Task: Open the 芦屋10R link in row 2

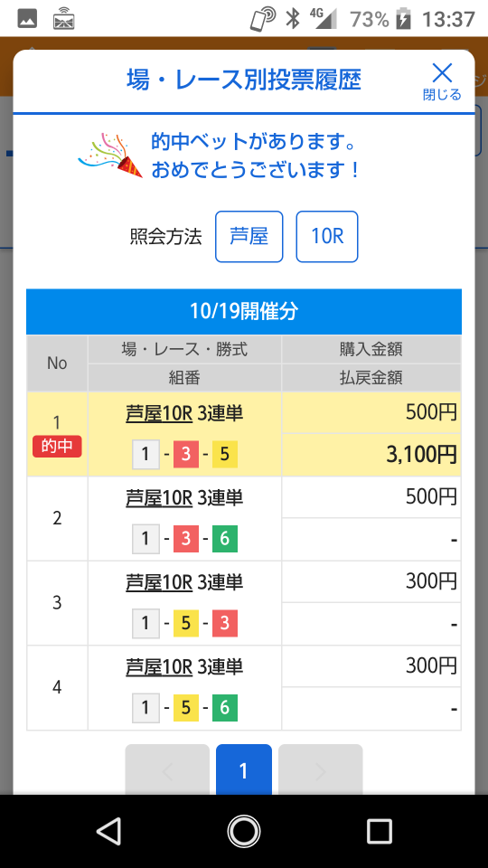Action: click(x=159, y=497)
